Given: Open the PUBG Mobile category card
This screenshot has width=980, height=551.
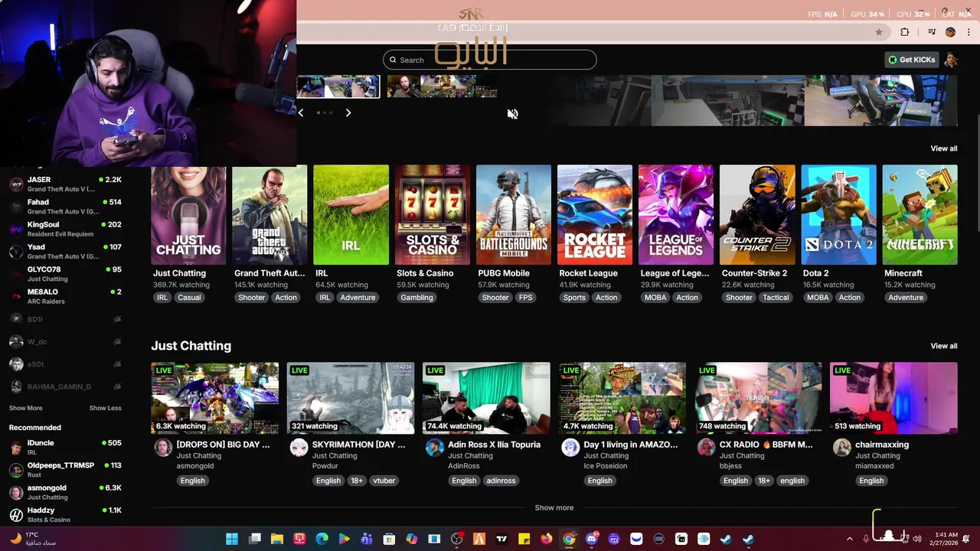Looking at the screenshot, I should (x=513, y=215).
